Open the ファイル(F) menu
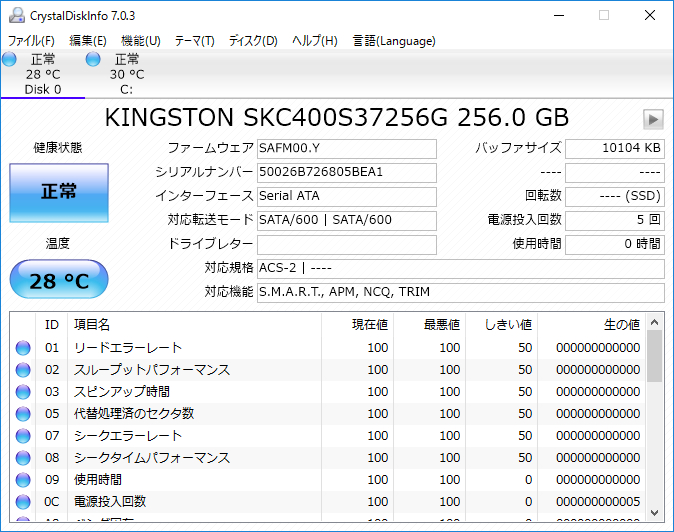Image resolution: width=674 pixels, height=532 pixels. [31, 41]
